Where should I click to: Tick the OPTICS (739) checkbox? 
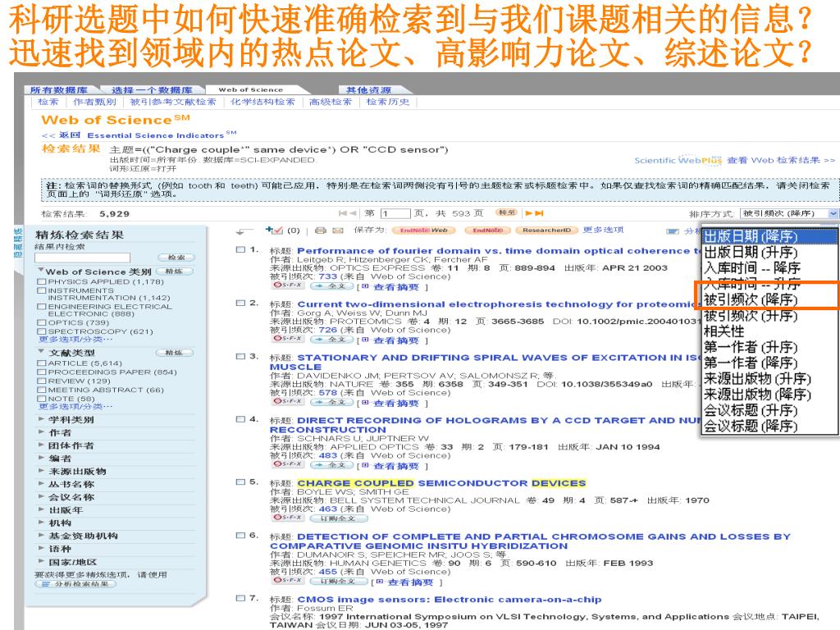pyautogui.click(x=41, y=322)
